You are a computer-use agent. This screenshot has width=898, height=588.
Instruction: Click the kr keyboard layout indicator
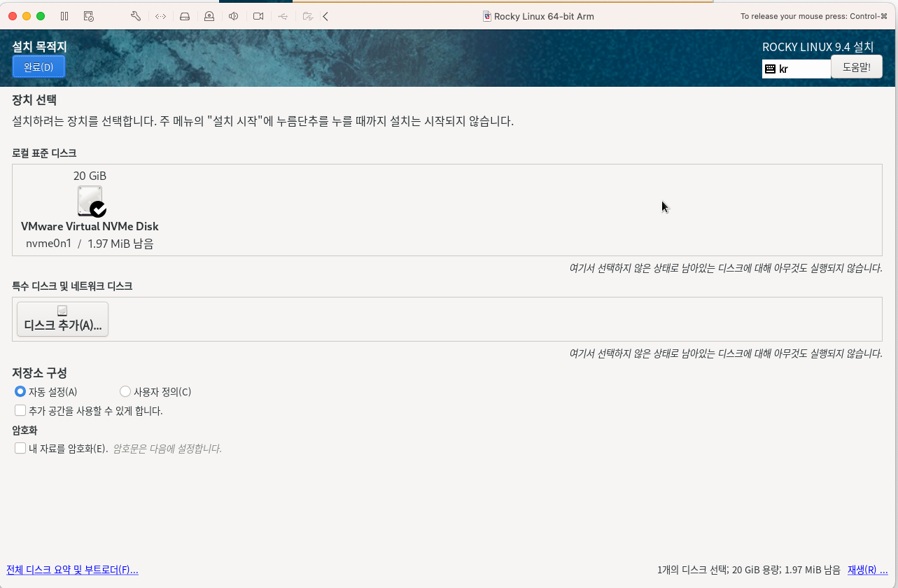tap(797, 69)
